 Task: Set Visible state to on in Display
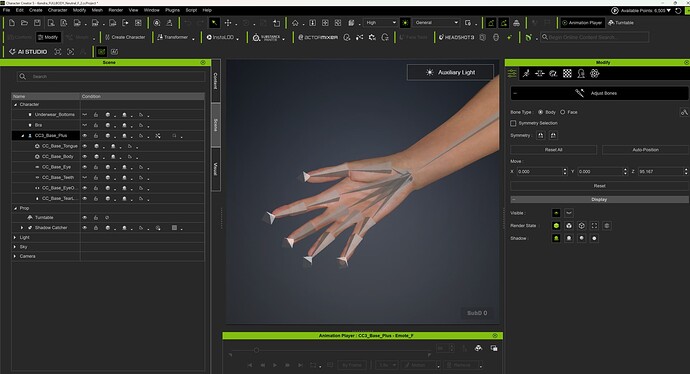(556, 213)
